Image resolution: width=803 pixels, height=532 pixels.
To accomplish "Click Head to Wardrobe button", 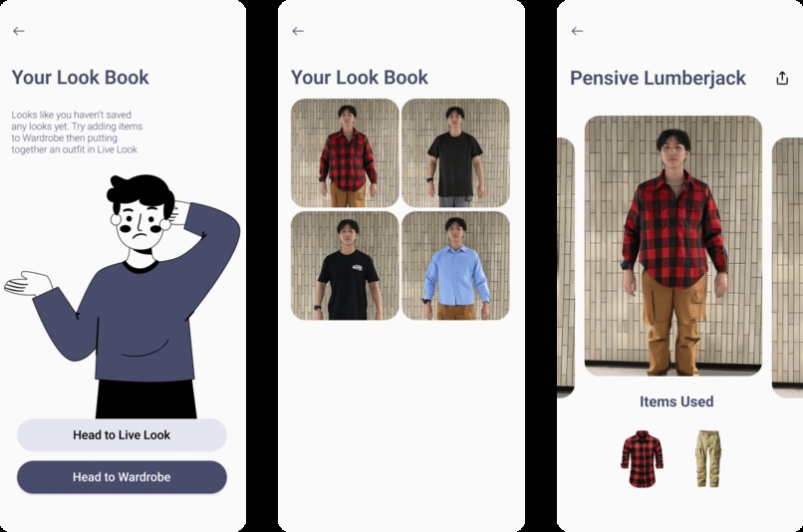I will [122, 477].
